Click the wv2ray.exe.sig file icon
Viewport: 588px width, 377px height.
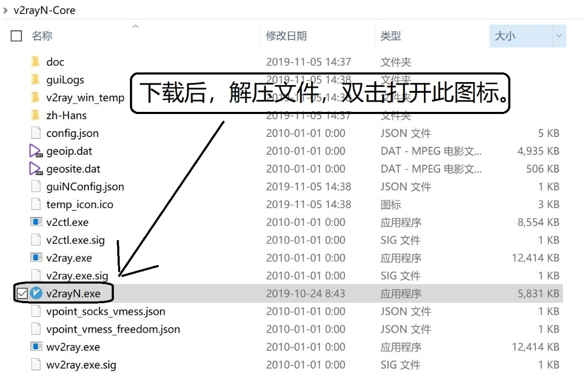tap(36, 364)
